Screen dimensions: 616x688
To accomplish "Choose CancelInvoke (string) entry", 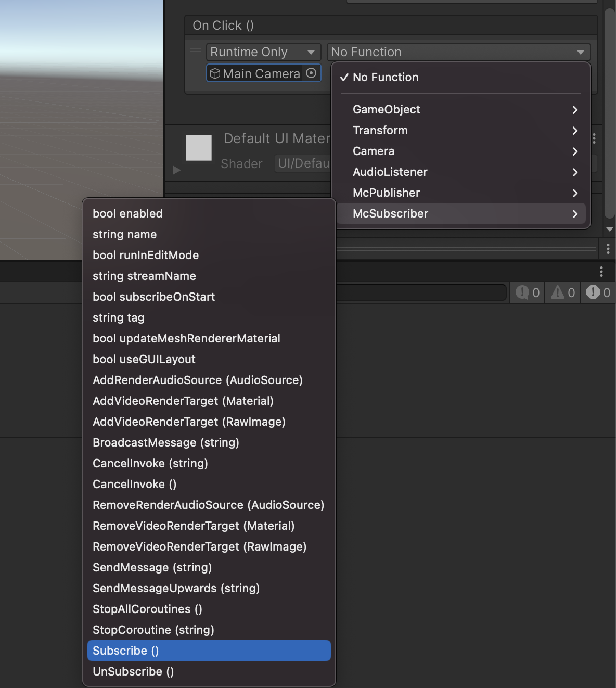I will pos(209,463).
